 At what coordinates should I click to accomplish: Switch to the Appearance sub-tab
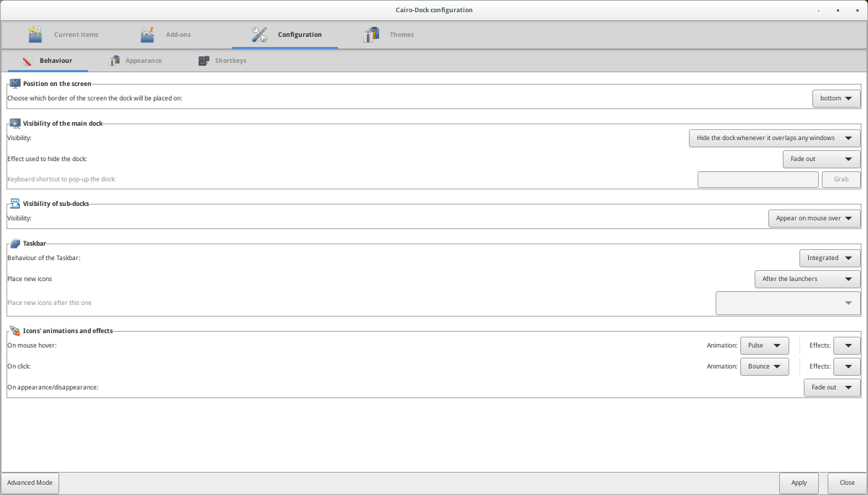click(135, 61)
